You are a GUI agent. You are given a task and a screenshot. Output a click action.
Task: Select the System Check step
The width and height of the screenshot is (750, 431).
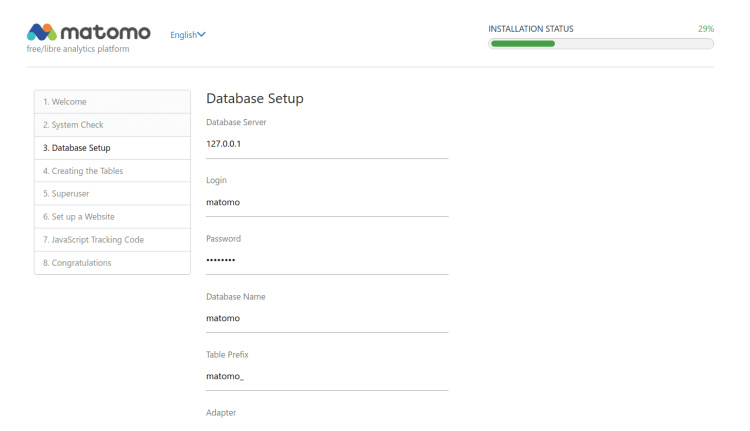pos(112,125)
